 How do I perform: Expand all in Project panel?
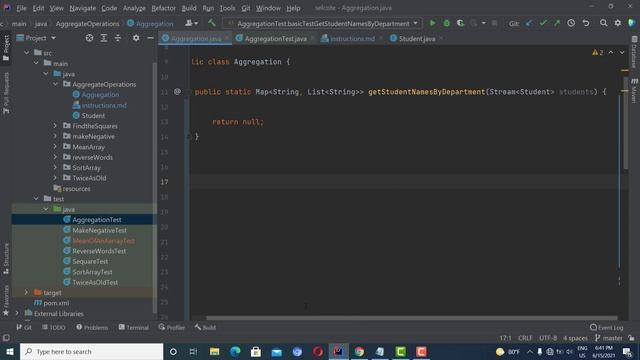click(x=104, y=38)
